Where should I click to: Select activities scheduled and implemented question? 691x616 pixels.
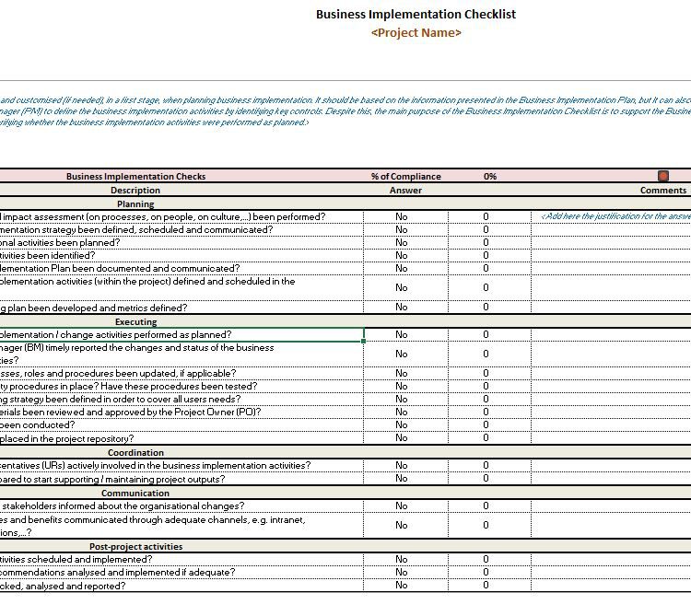point(182,559)
